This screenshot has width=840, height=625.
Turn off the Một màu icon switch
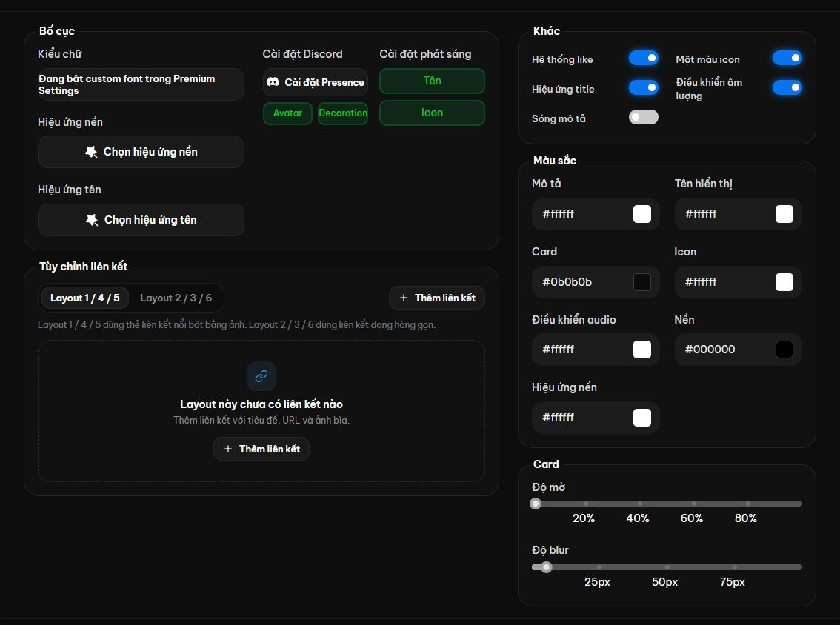coord(787,58)
